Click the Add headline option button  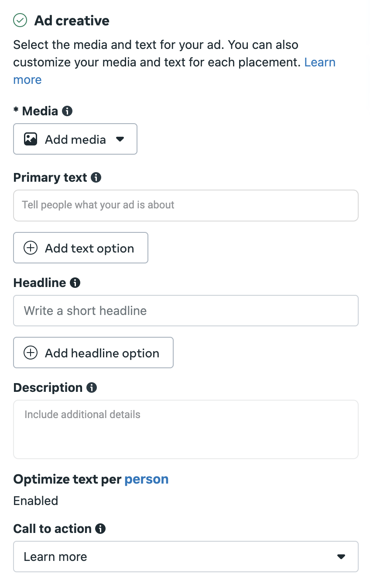coord(93,353)
